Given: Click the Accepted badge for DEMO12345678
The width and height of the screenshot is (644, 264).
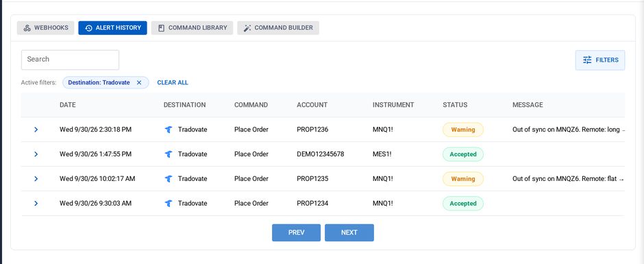Looking at the screenshot, I should [x=463, y=154].
